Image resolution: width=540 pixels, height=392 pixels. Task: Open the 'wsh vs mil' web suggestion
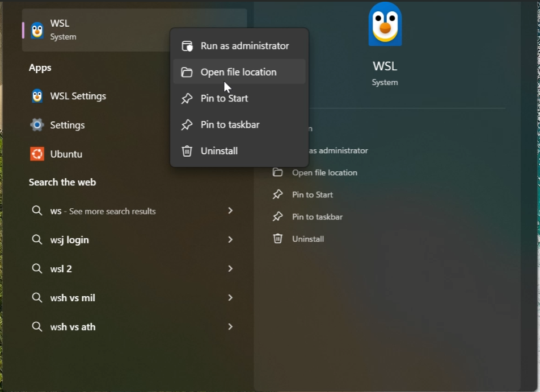coord(73,298)
